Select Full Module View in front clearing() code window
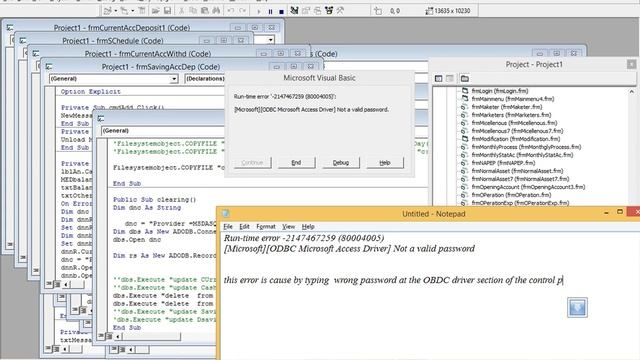This screenshot has width=640, height=360. coord(109,336)
